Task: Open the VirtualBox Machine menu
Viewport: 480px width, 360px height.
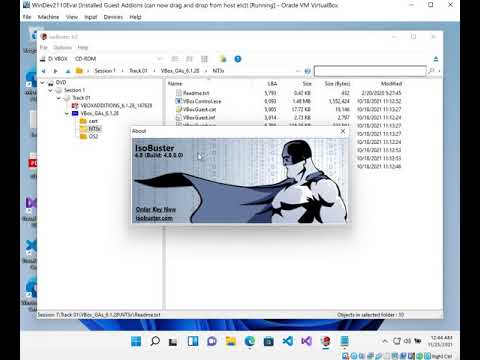Action: point(48,17)
